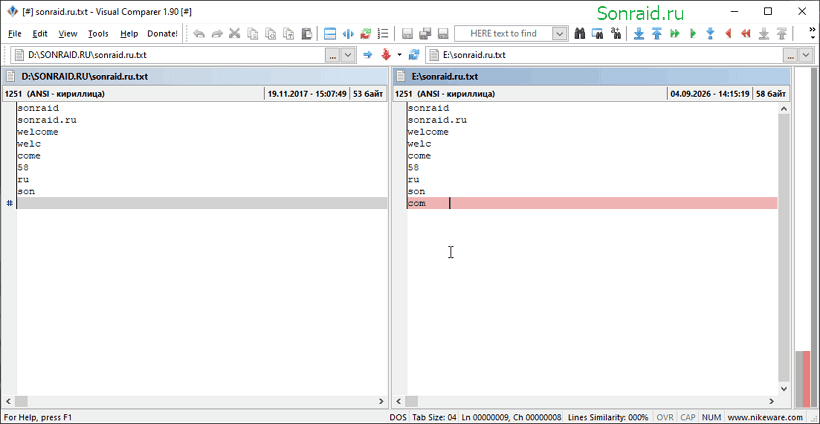Click the green double-arrow right icon
Viewport: 820px width, 424px height.
point(675,34)
